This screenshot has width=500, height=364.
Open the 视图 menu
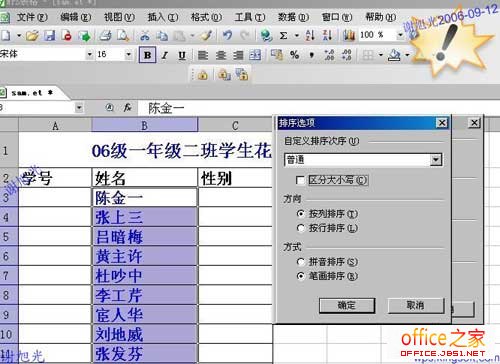pos(119,17)
